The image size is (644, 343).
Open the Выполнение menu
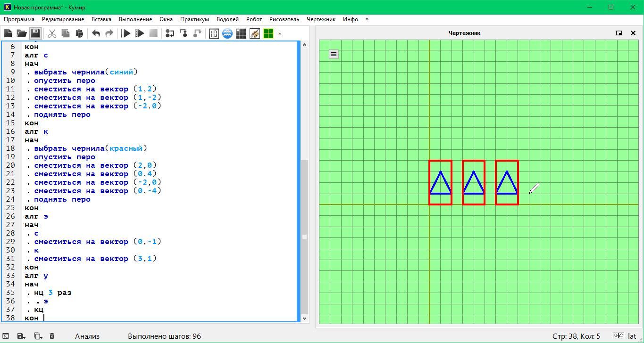pos(135,19)
